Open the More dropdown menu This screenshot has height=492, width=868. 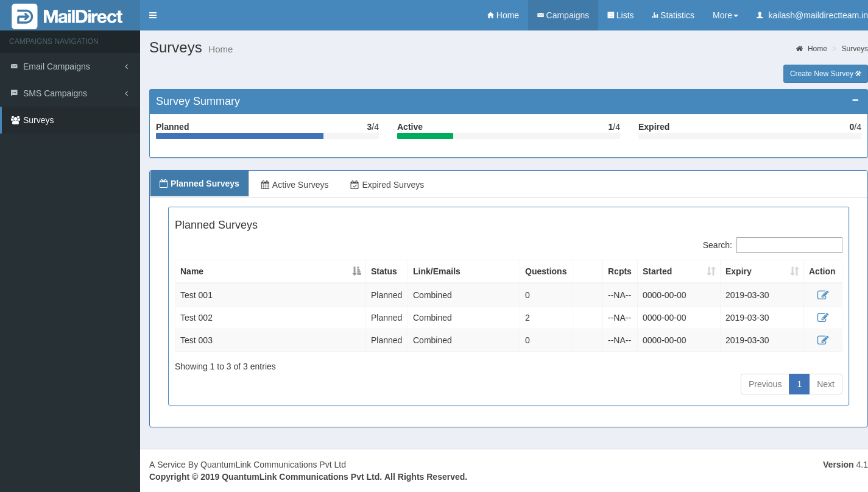tap(725, 15)
